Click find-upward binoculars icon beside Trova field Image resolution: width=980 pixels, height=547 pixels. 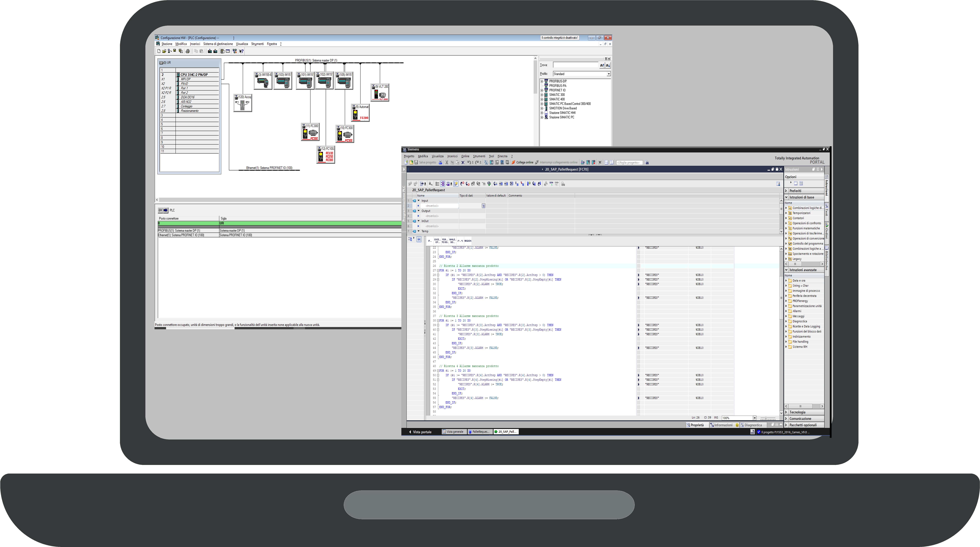(x=602, y=65)
